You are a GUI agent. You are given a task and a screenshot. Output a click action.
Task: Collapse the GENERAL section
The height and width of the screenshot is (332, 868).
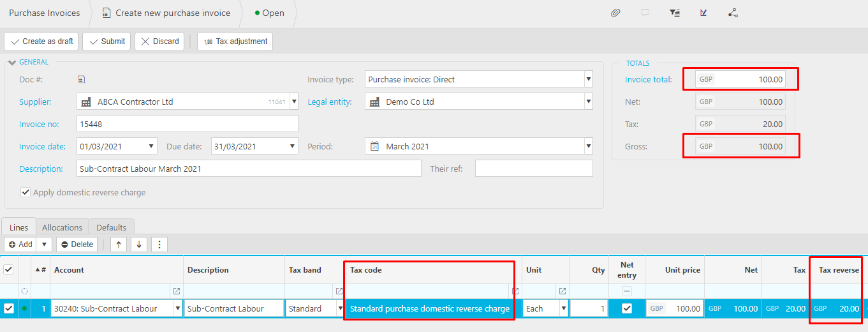tap(12, 63)
